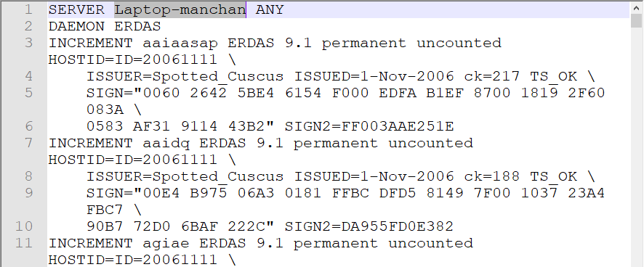Image resolution: width=644 pixels, height=267 pixels.
Task: Click the highlighted word Laptop-manchan
Action: coord(180,10)
